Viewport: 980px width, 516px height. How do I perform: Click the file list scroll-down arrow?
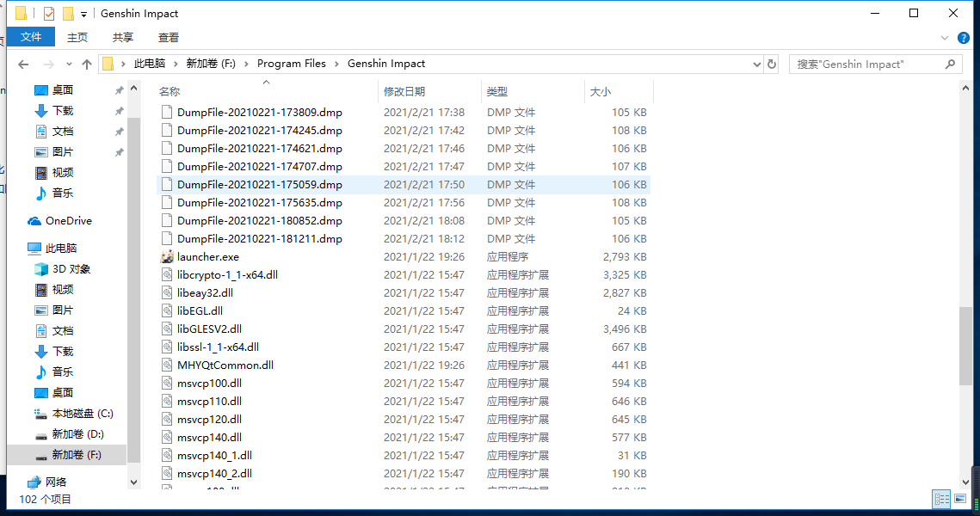pos(965,482)
